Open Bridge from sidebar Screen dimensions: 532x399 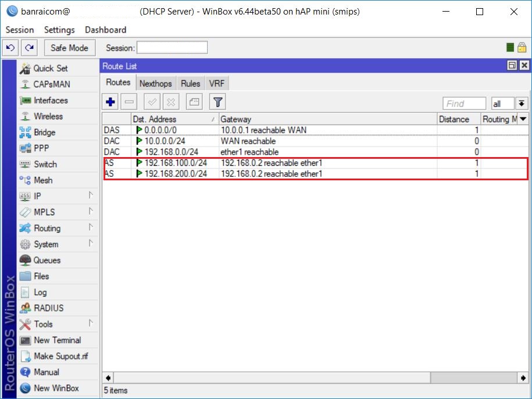tap(58, 133)
